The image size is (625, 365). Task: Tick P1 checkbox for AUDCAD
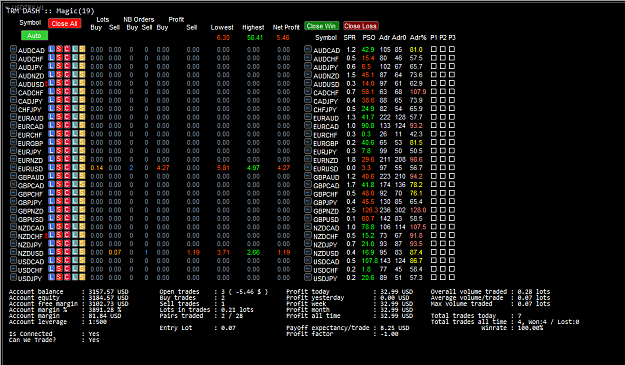(434, 49)
